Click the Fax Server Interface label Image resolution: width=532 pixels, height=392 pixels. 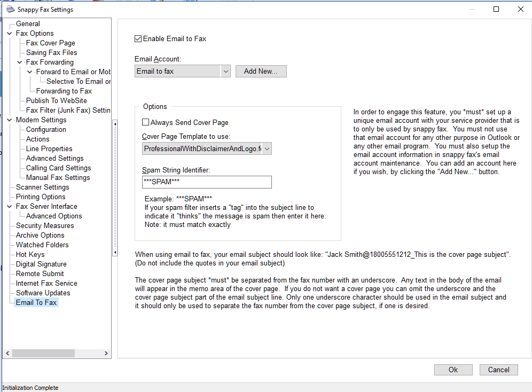coord(46,207)
